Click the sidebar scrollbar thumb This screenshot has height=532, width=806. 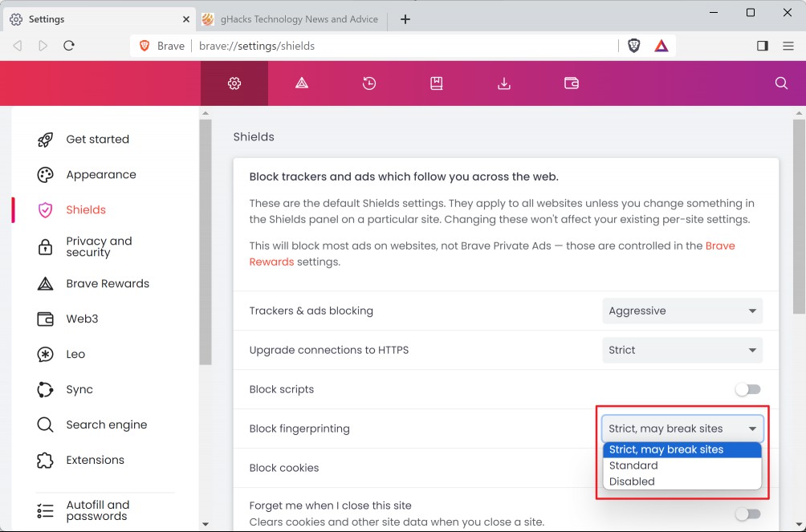(x=206, y=242)
